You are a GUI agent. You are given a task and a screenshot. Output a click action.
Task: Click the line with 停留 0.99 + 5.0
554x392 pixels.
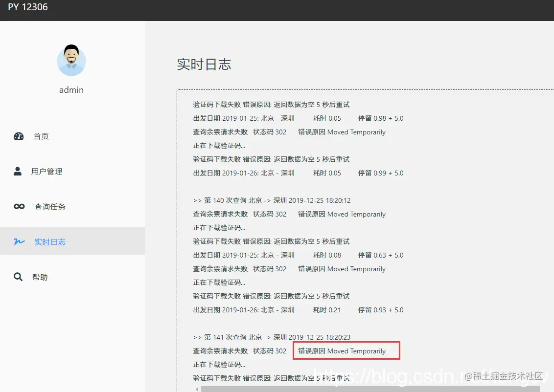298,173
